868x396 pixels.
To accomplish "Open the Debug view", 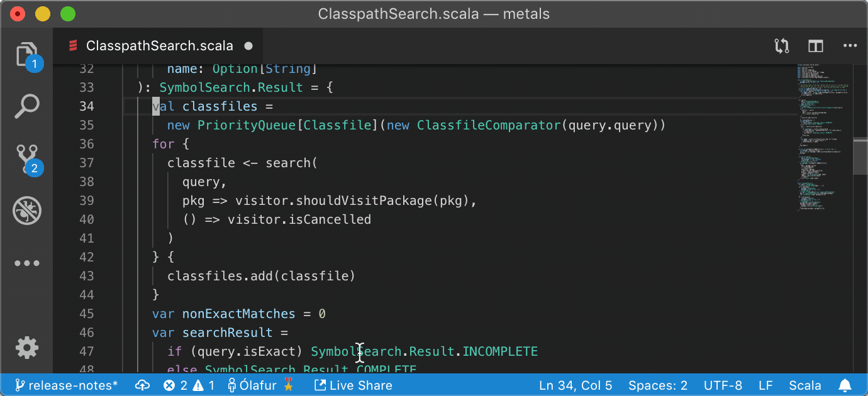I will click(27, 211).
